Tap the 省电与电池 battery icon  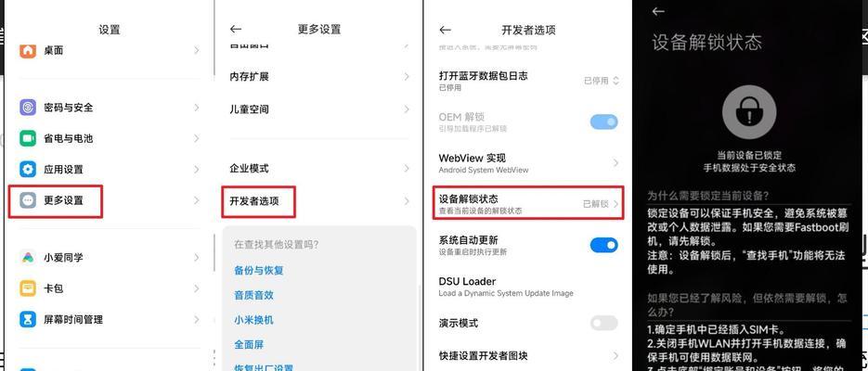28,138
